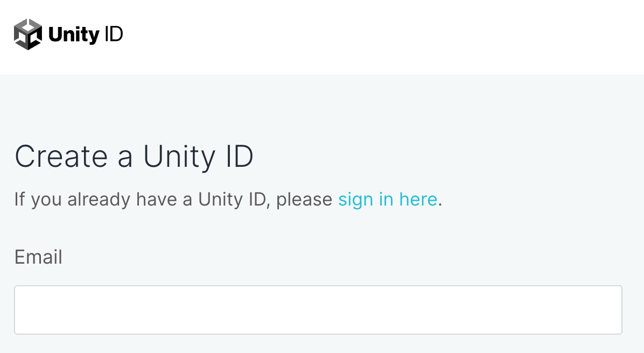Click the "Create a Unity ID" heading
Image resolution: width=644 pixels, height=353 pixels.
(134, 157)
